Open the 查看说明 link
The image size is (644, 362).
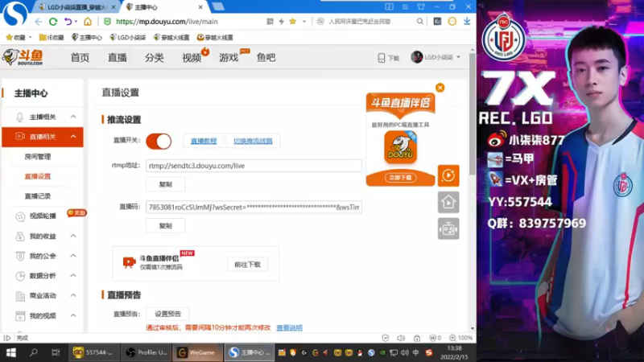coord(289,327)
